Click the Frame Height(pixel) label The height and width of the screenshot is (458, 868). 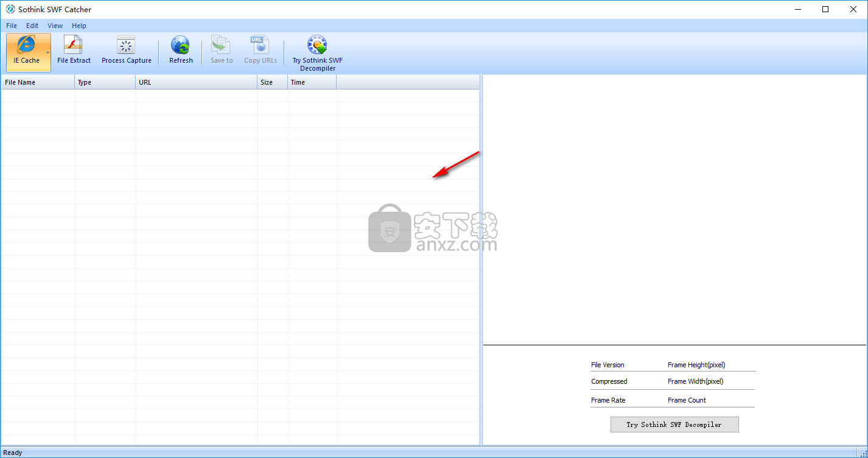pyautogui.click(x=696, y=365)
